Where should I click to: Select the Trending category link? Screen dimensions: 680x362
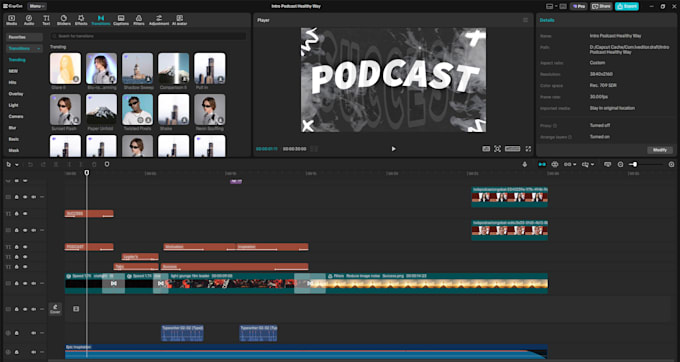pos(17,60)
